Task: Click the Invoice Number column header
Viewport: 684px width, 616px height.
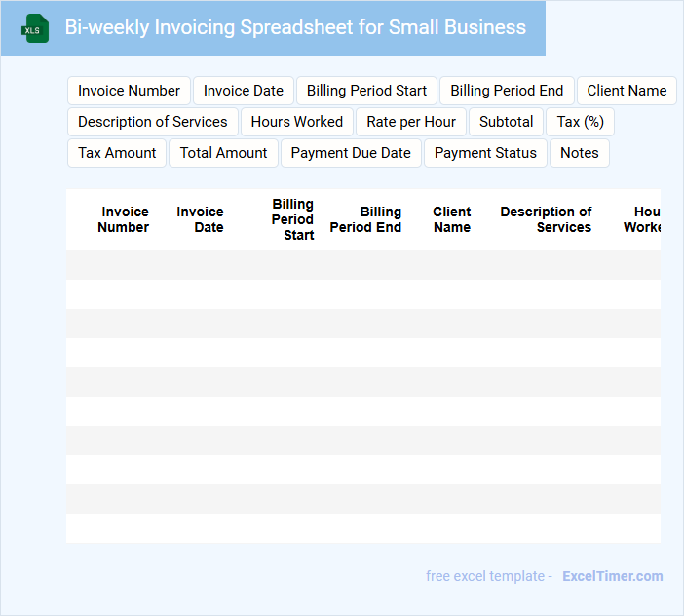Action: [124, 219]
